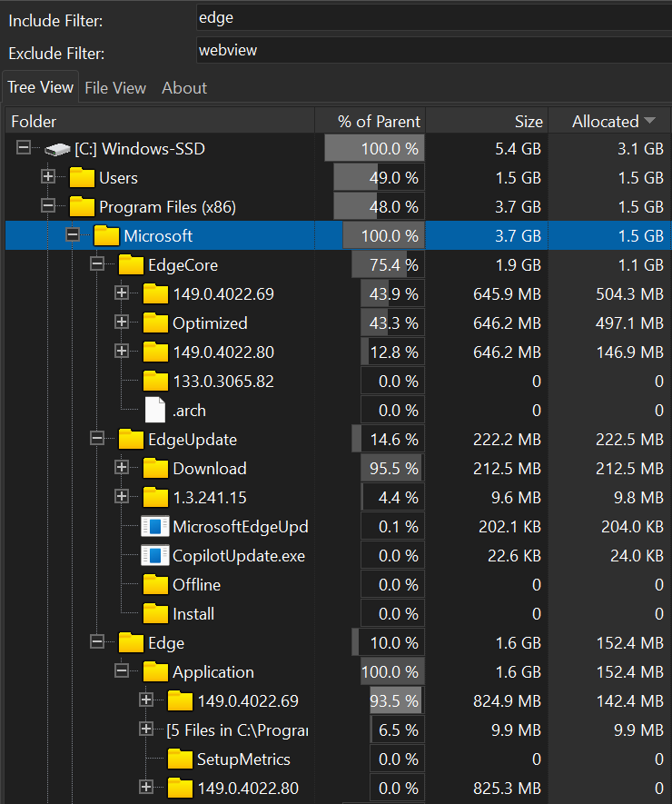The image size is (672, 804).
Task: Click the Exclude Filter field containing webview
Action: coord(434,50)
